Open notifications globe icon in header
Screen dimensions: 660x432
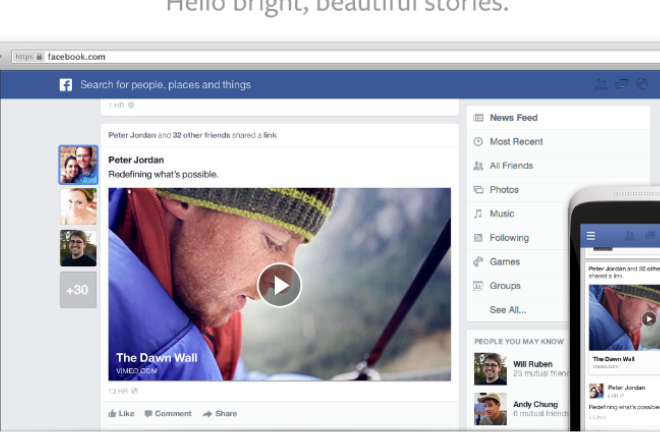tap(641, 85)
